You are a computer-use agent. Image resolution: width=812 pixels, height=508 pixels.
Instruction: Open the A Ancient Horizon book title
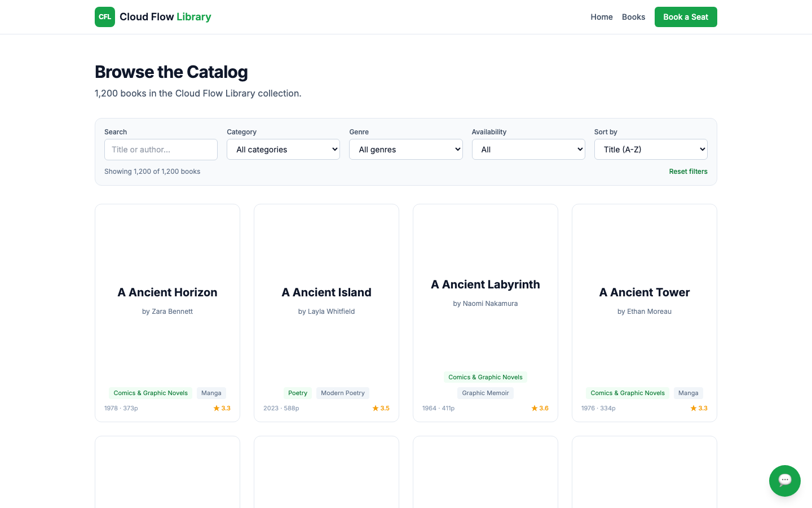(x=167, y=292)
